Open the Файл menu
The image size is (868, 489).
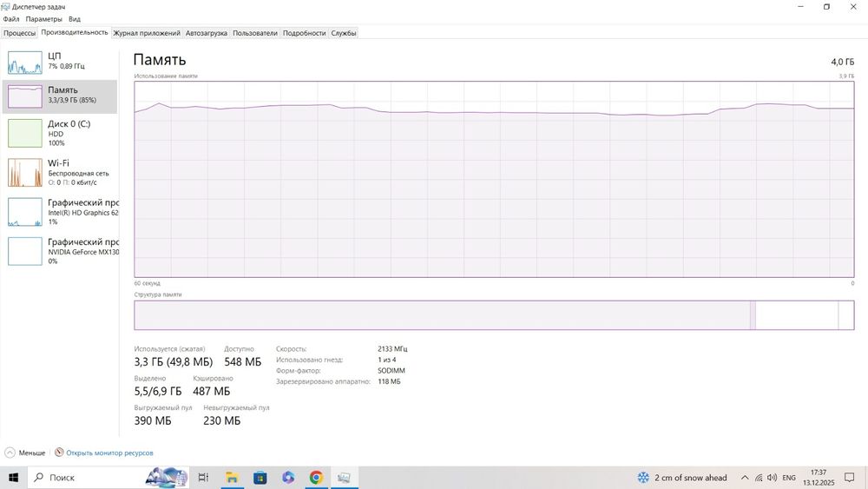point(11,19)
